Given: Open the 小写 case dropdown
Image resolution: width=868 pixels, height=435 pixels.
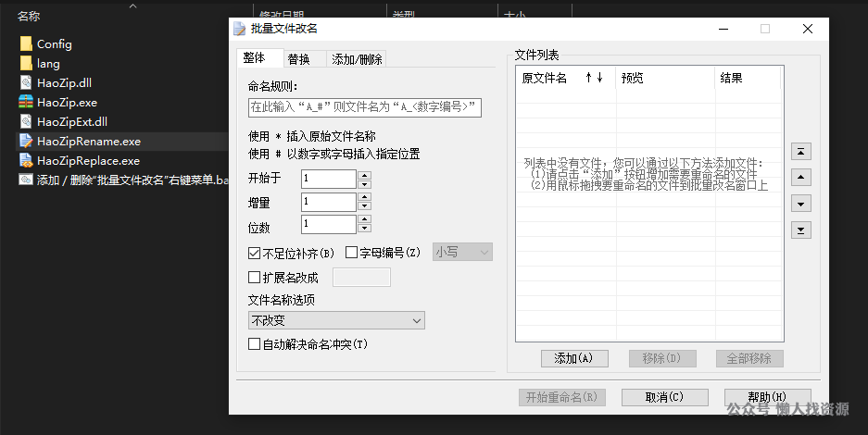Looking at the screenshot, I should 463,252.
